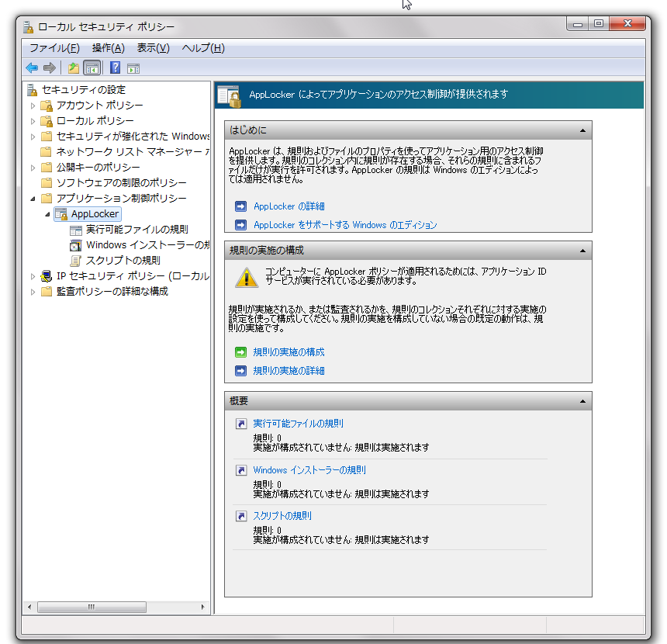The height and width of the screenshot is (644, 667).
Task: Click the window title bar app icon
Action: pyautogui.click(x=28, y=27)
